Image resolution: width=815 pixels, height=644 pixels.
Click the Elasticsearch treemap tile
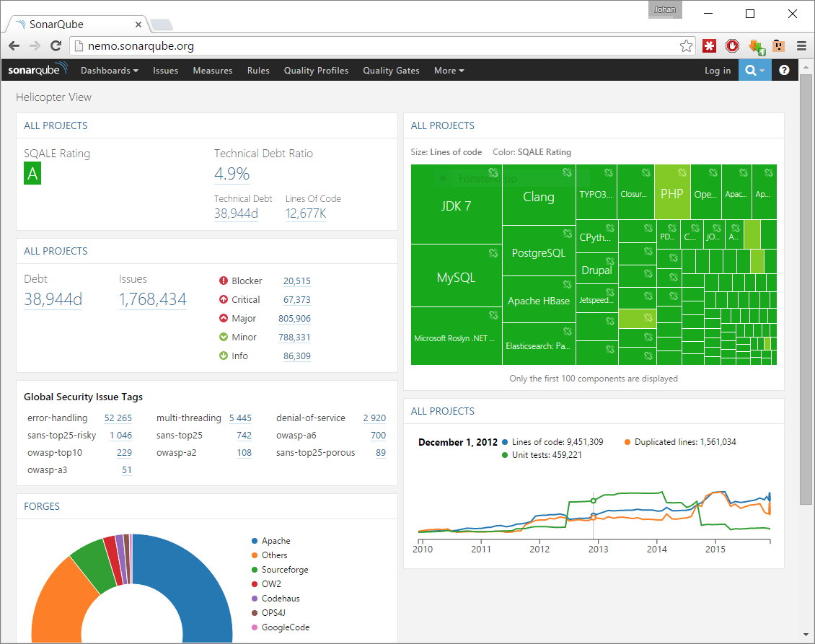point(539,343)
